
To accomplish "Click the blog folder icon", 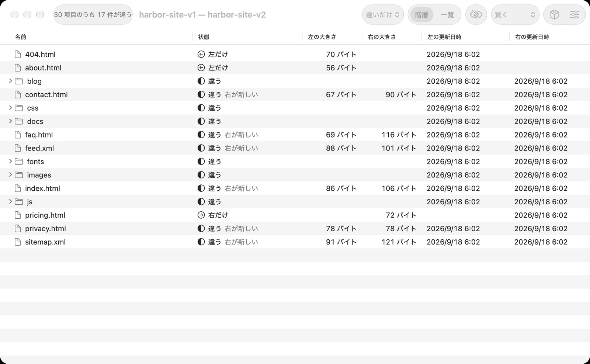I will [x=19, y=81].
